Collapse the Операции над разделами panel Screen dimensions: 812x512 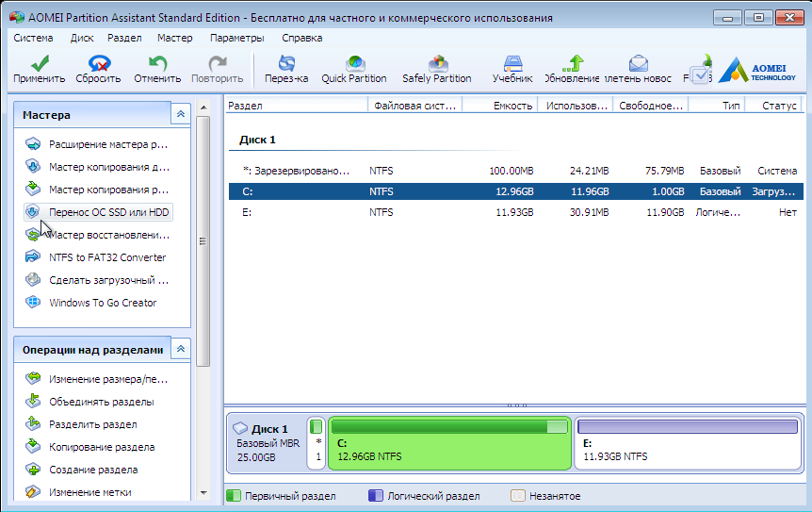pos(180,349)
